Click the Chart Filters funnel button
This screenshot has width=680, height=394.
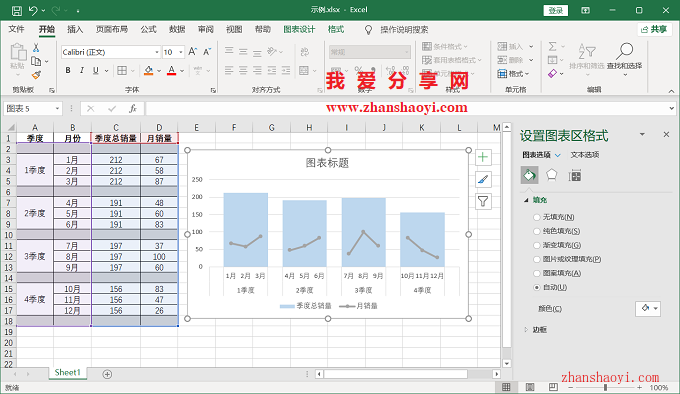pyautogui.click(x=483, y=201)
